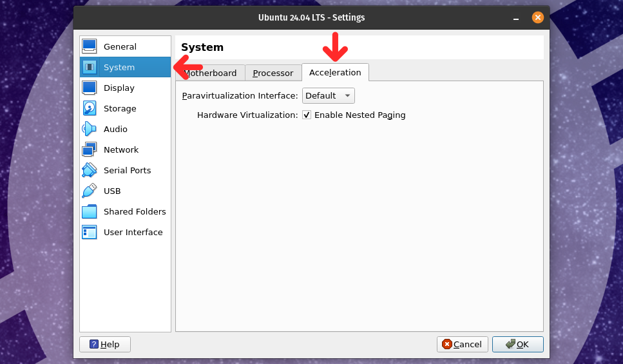Select the Acceleration tab

(x=335, y=72)
